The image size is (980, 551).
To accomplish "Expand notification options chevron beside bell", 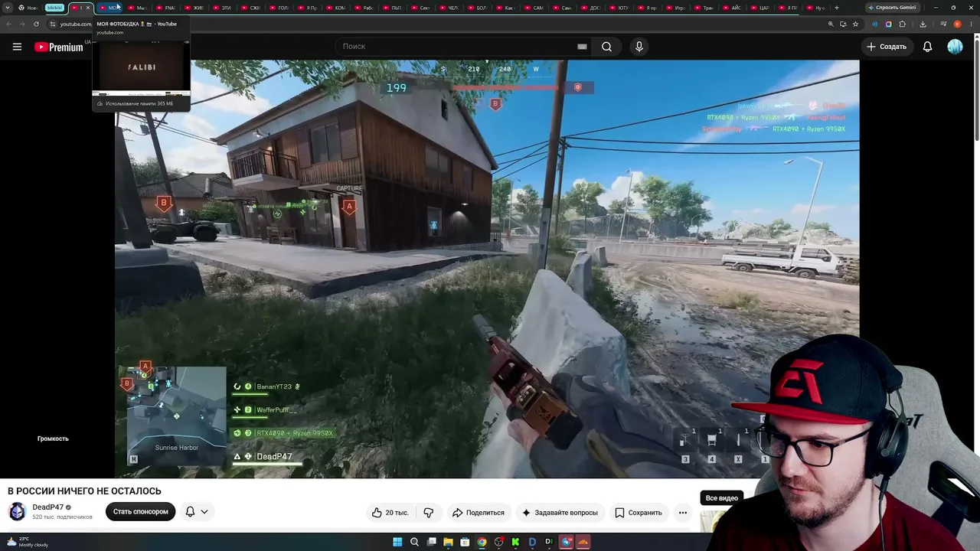I will [204, 512].
